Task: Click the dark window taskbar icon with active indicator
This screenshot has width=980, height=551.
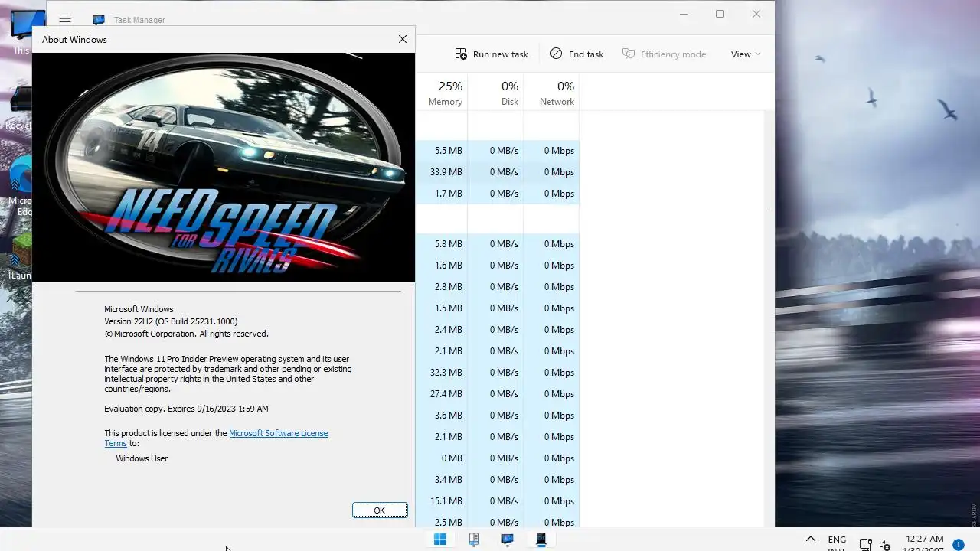Action: [x=541, y=540]
